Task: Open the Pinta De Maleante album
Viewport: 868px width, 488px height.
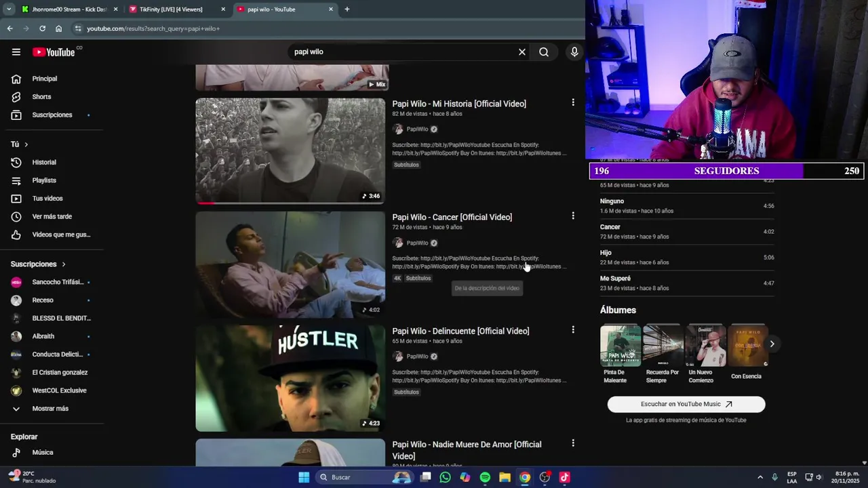Action: [620, 354]
